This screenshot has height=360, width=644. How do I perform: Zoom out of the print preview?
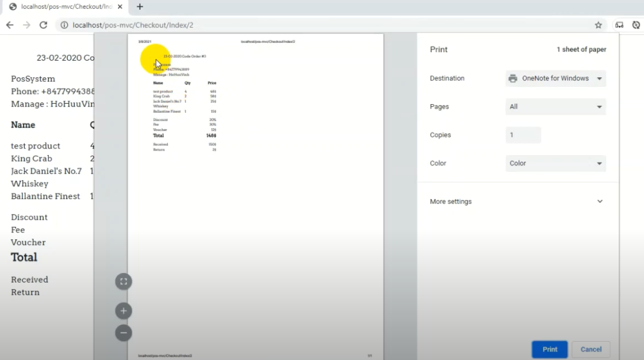[123, 333]
